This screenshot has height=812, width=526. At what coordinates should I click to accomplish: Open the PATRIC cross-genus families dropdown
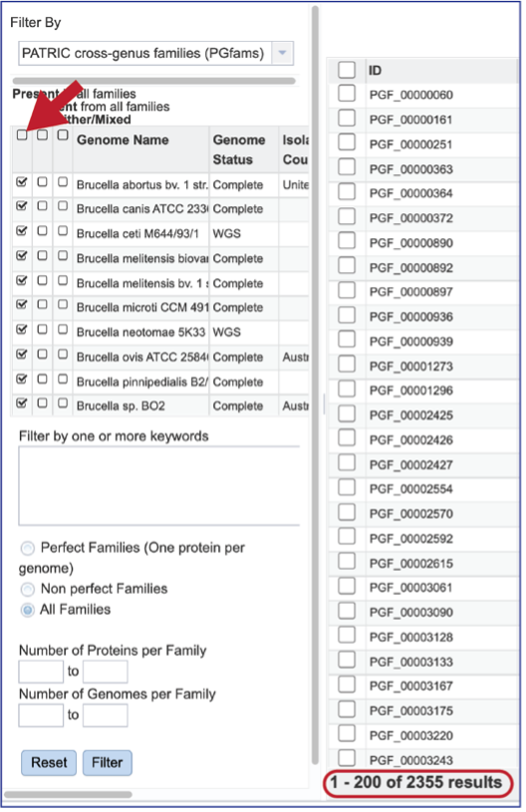tap(282, 53)
